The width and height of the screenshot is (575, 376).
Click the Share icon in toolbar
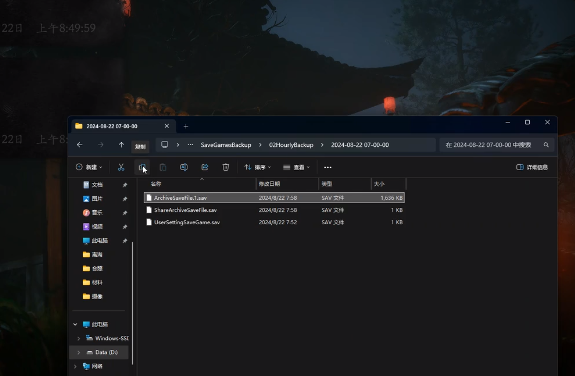[205, 167]
